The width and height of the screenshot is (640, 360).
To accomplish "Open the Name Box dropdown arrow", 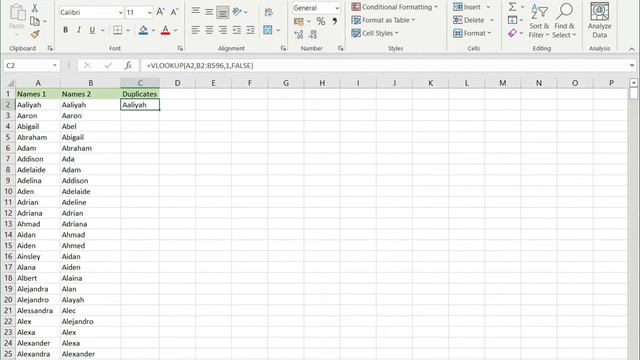I will [x=55, y=65].
